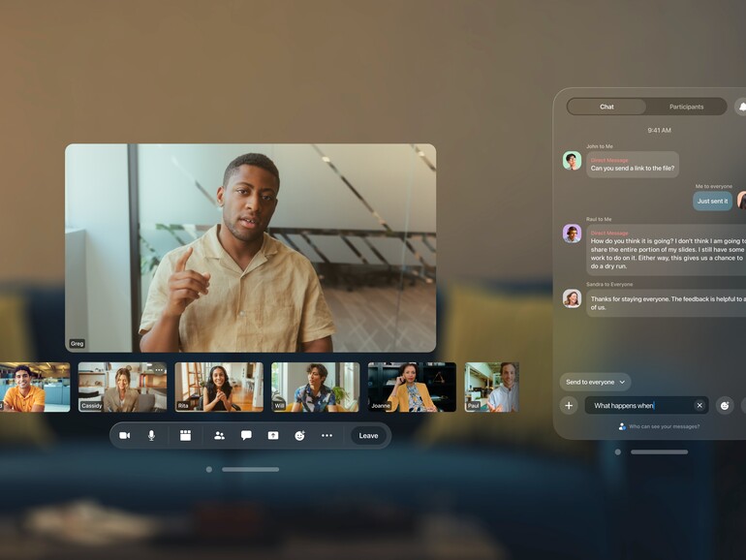Click Raul's 'How do you think it is going' message
The width and height of the screenshot is (746, 560).
[x=667, y=250]
